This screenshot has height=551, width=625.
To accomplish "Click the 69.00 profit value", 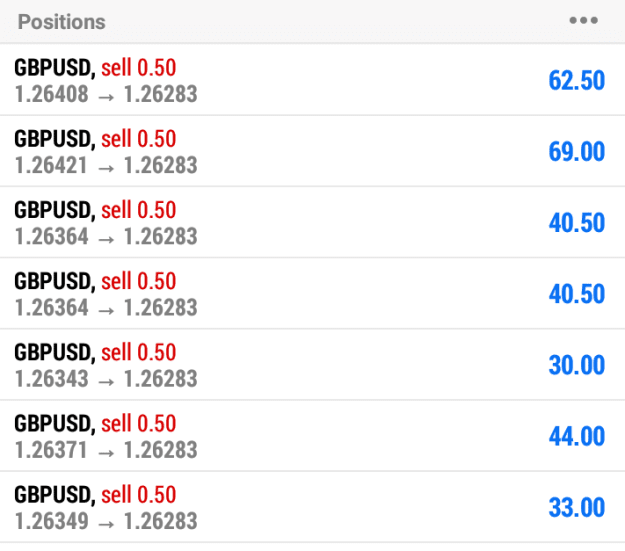I will point(576,152).
